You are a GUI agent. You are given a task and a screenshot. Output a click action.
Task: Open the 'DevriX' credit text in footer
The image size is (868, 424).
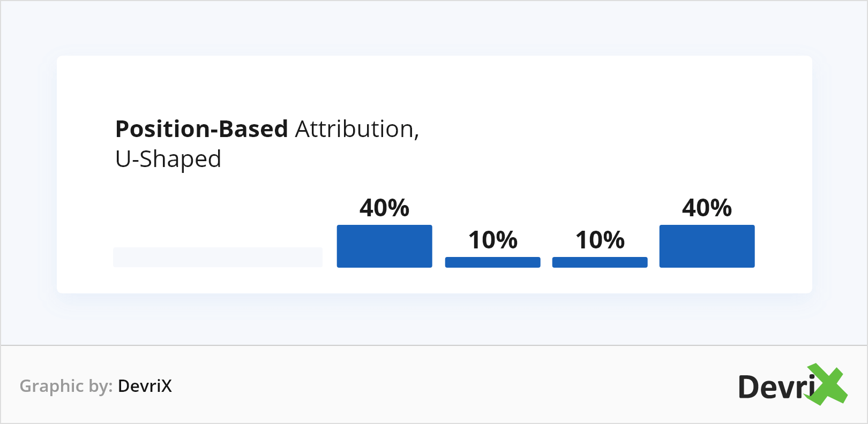145,386
